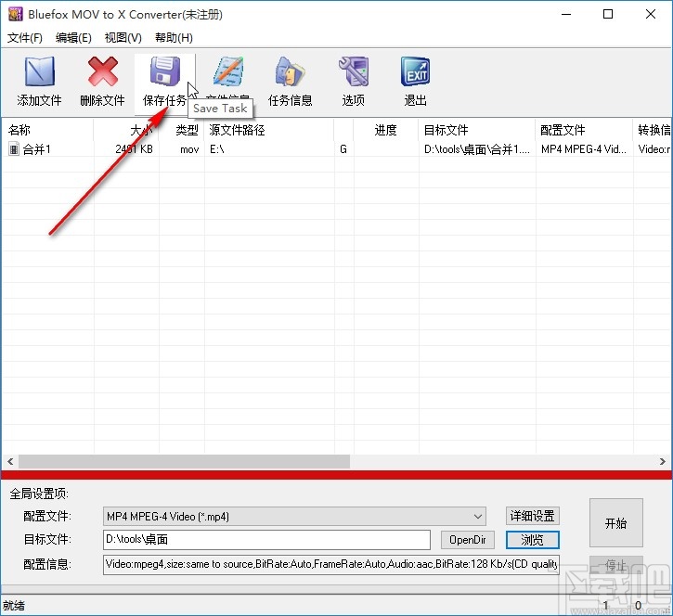
Task: Expand the 配置文件 profile dropdown
Action: tap(478, 517)
